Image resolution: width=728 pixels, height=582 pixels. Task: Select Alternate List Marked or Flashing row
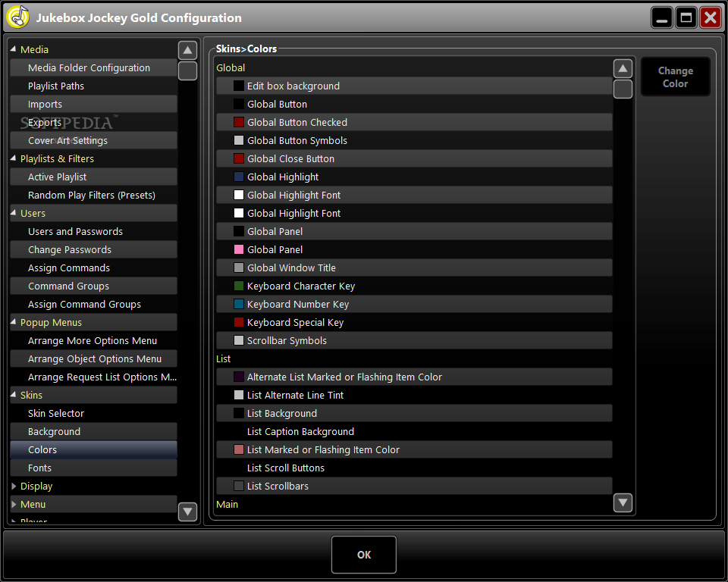tap(414, 377)
